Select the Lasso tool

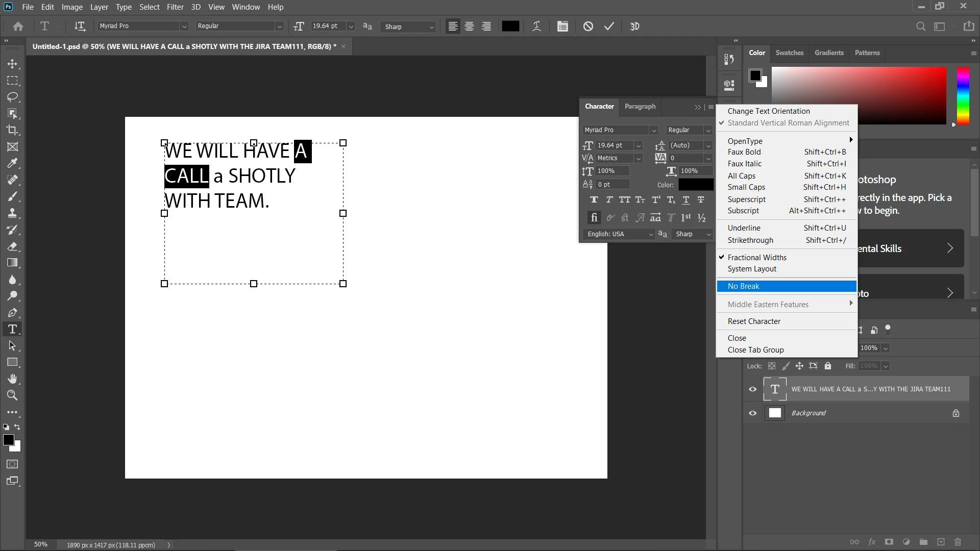tap(12, 97)
